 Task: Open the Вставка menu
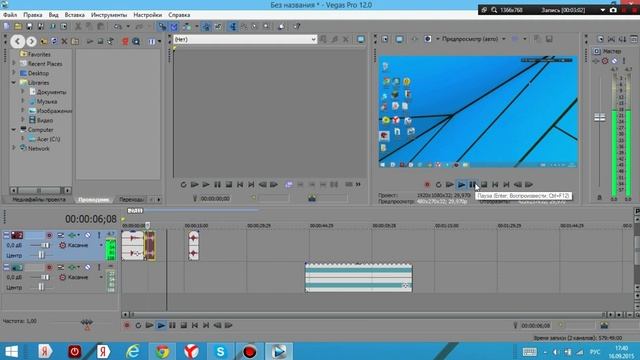click(75, 15)
